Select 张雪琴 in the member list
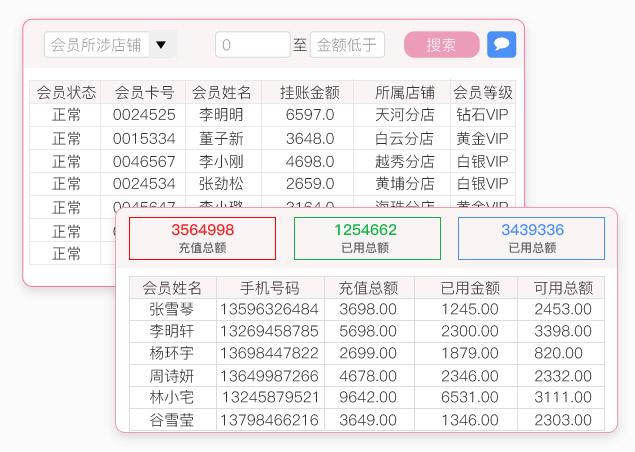The image size is (635, 452). 172,310
